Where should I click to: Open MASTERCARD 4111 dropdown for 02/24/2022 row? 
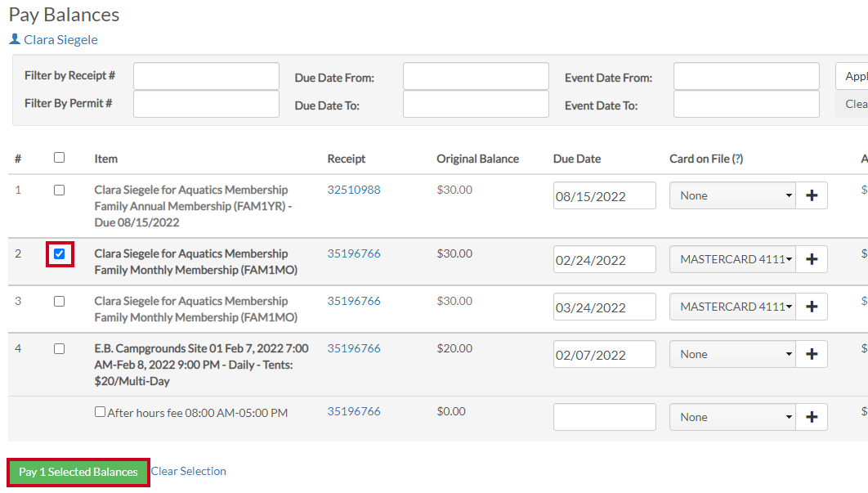(x=733, y=259)
